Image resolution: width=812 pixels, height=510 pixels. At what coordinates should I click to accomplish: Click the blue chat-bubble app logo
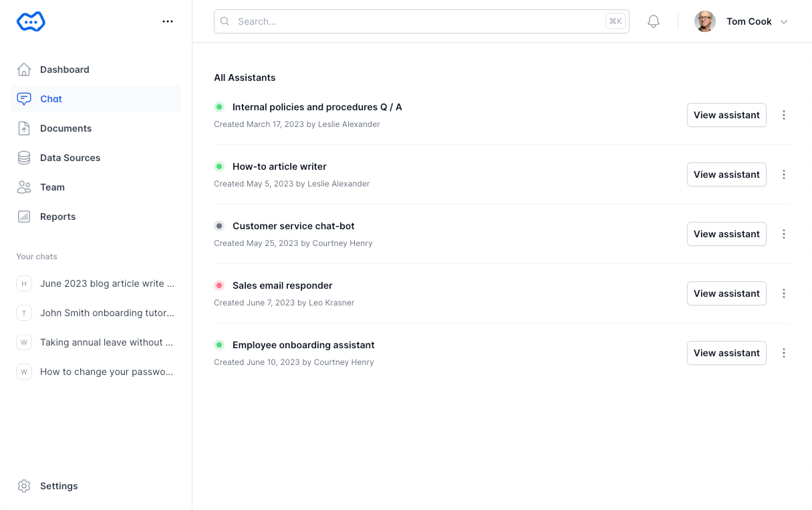tap(31, 21)
